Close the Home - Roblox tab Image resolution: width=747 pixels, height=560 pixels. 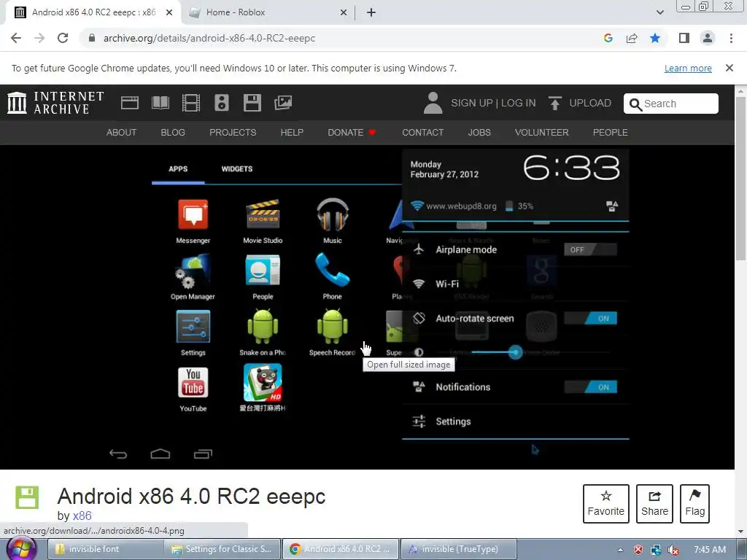click(x=344, y=12)
